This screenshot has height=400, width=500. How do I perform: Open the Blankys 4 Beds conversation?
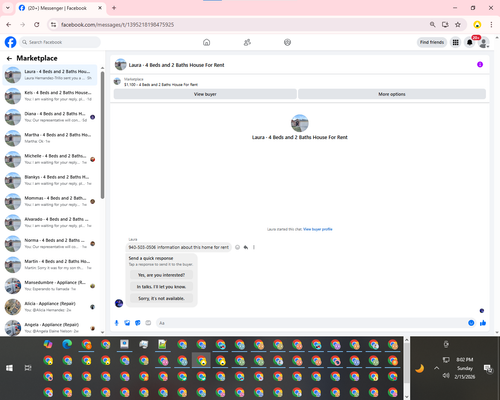(50, 180)
